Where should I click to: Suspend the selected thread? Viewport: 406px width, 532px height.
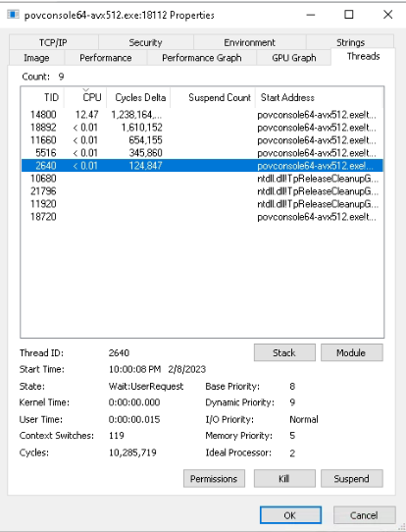351,478
